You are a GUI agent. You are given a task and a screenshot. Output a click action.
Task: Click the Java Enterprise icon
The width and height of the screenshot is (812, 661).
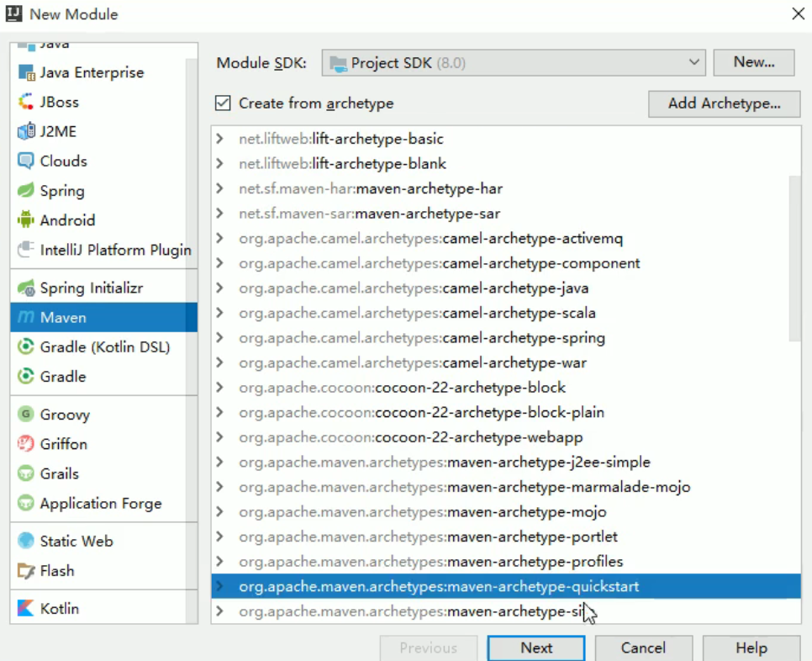click(x=26, y=72)
